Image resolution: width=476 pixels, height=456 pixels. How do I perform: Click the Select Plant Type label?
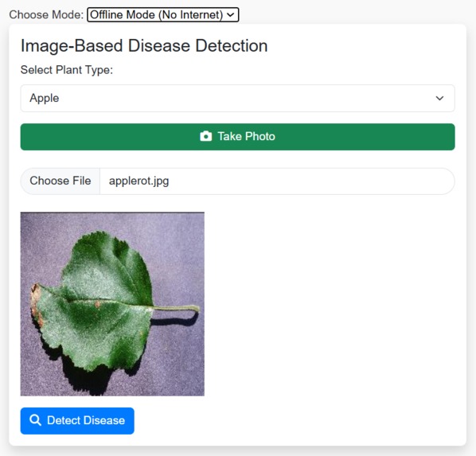(x=67, y=70)
